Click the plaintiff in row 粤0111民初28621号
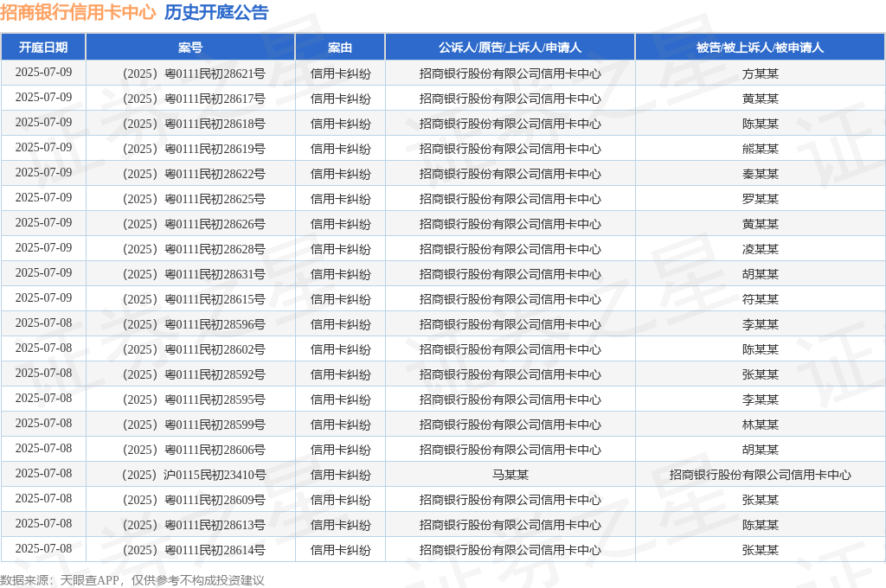886x588 pixels. tap(510, 73)
